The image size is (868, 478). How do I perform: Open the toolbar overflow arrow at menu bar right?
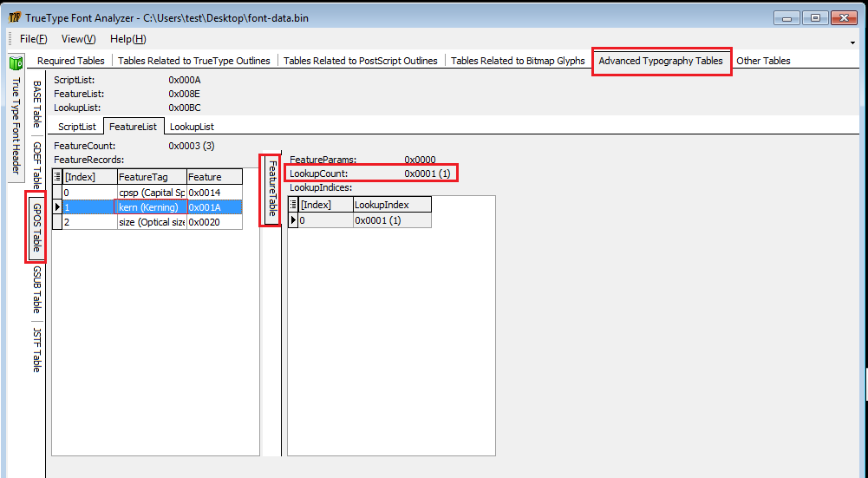point(853,43)
